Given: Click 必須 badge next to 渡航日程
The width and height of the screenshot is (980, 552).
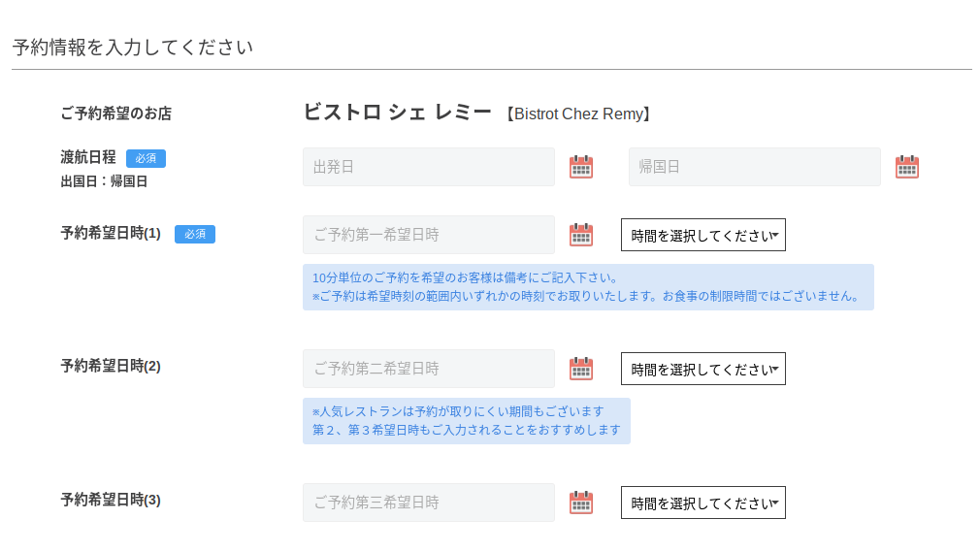Looking at the screenshot, I should (146, 158).
